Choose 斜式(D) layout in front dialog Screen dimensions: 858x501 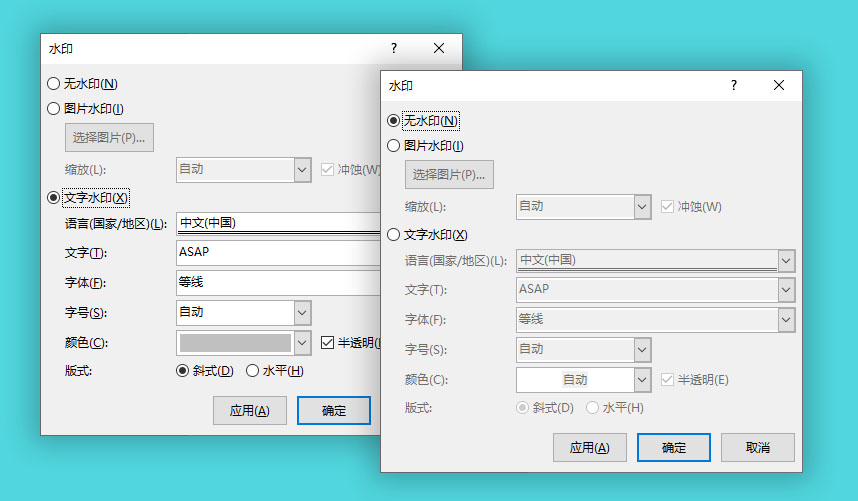click(x=522, y=408)
